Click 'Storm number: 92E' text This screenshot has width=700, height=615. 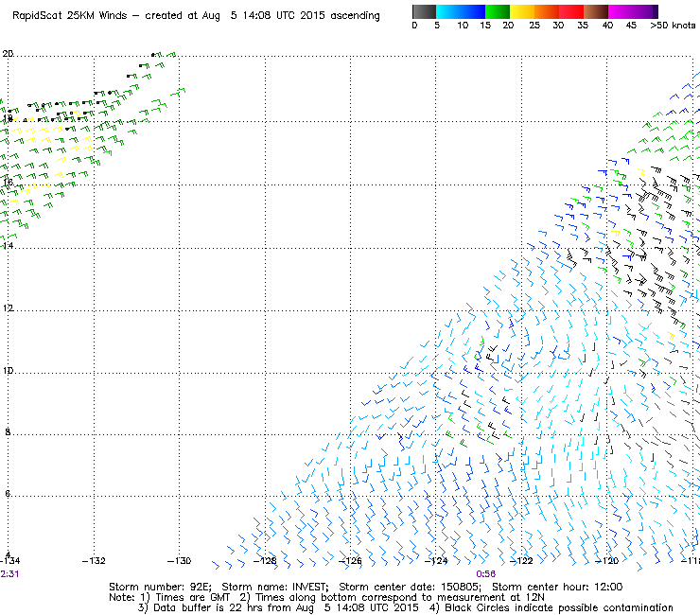(160, 587)
